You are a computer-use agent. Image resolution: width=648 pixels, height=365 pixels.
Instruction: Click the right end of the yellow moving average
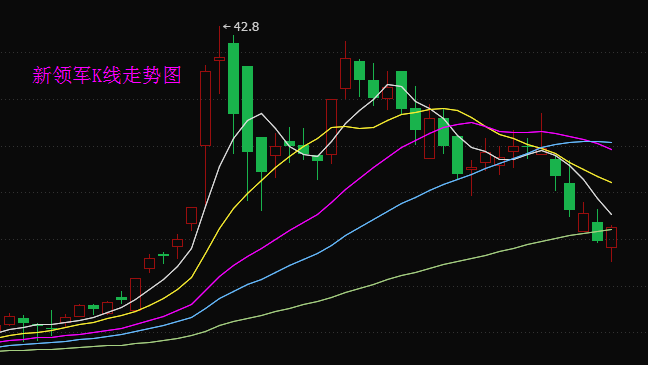click(x=611, y=182)
